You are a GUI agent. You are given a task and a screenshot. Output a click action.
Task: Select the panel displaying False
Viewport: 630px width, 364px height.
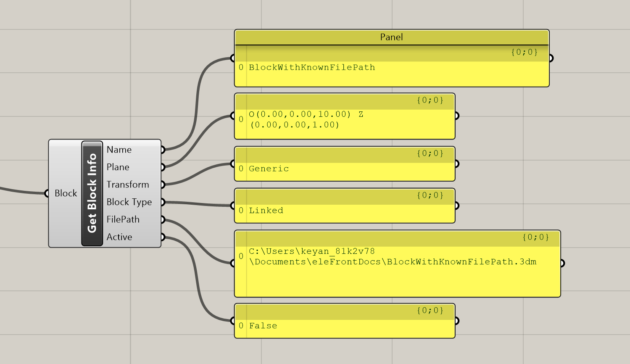[x=345, y=321]
